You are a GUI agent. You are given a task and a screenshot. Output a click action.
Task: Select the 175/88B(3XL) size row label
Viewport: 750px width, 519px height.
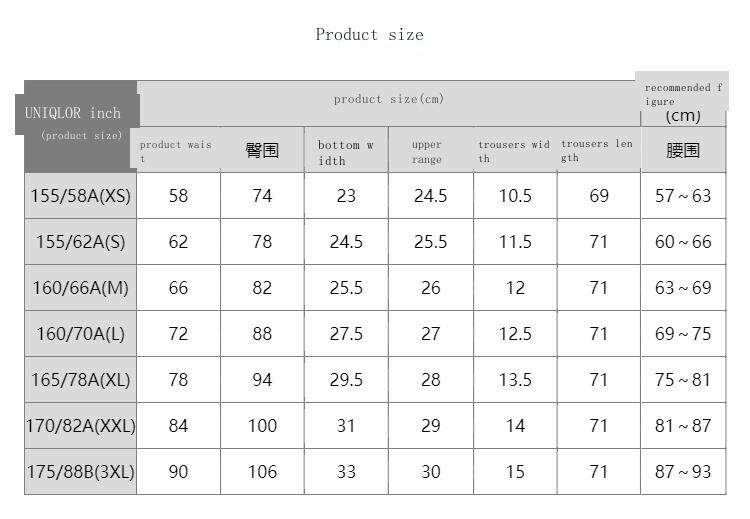(x=81, y=472)
